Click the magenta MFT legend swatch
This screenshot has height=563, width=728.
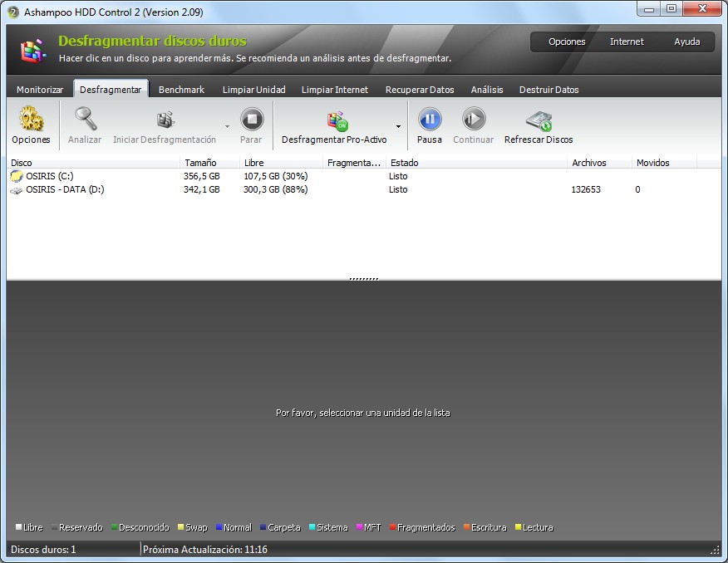(x=359, y=527)
